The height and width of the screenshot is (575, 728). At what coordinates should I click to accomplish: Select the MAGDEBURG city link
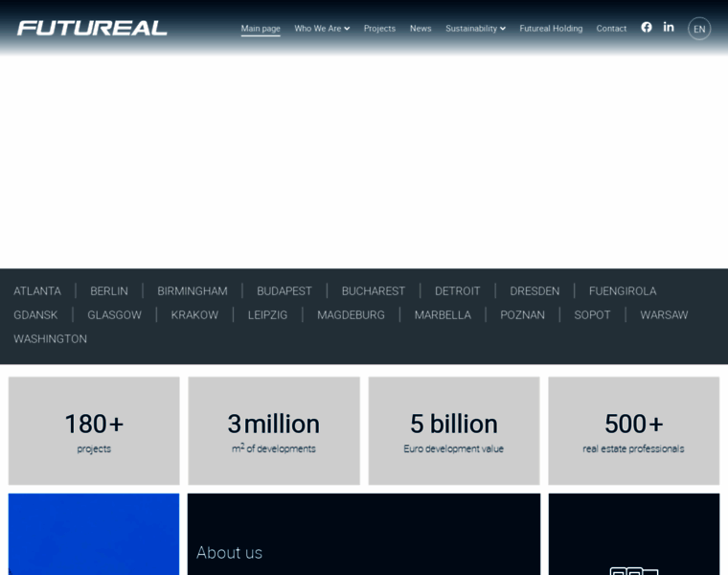[x=351, y=315]
